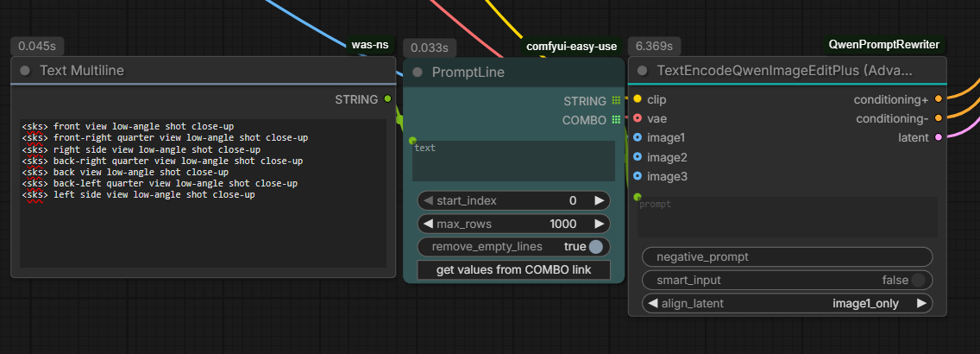This screenshot has width=980, height=354.
Task: Select next align_latent option
Action: tap(921, 303)
